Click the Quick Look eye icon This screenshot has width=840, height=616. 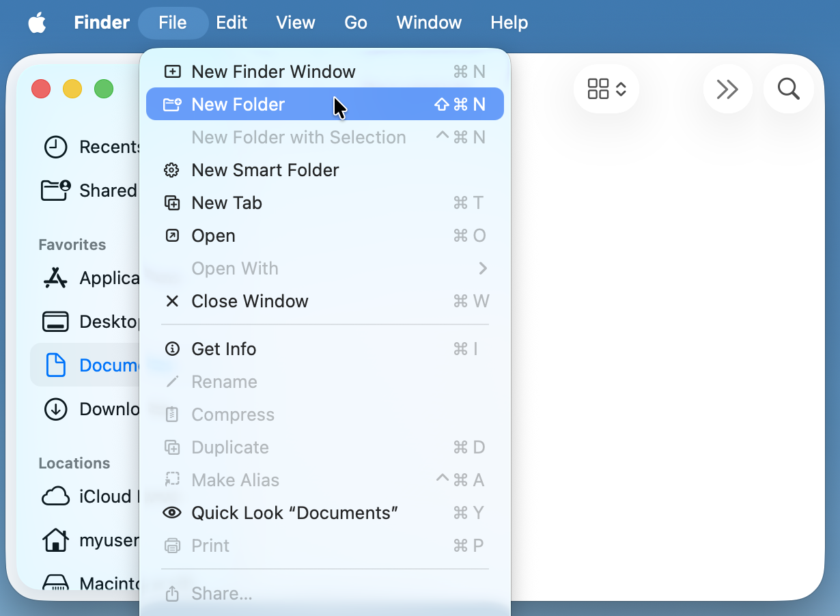(x=172, y=513)
